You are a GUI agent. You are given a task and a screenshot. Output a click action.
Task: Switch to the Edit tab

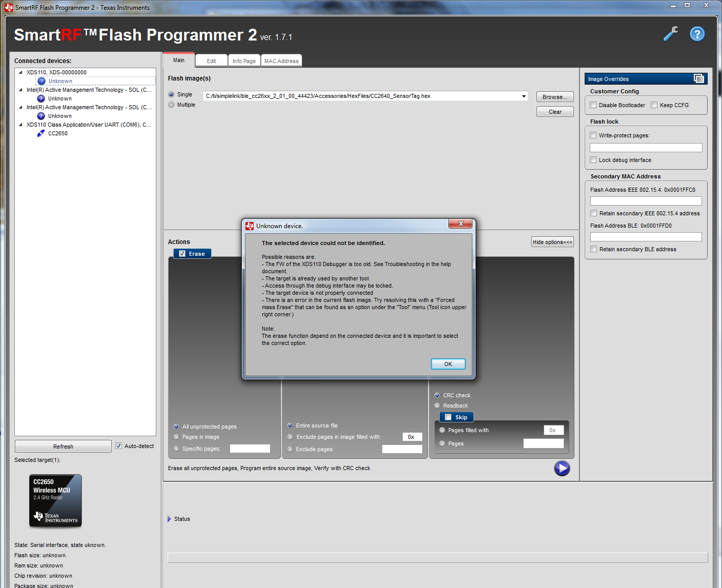[x=211, y=61]
